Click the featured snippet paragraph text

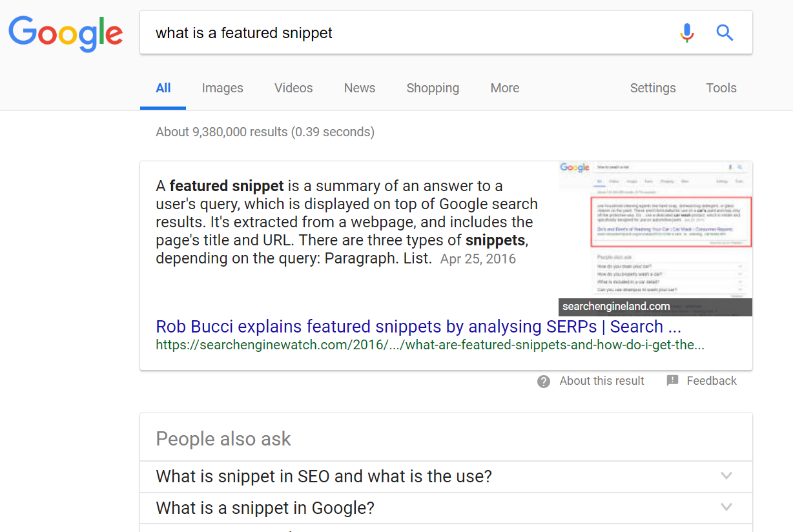[347, 222]
